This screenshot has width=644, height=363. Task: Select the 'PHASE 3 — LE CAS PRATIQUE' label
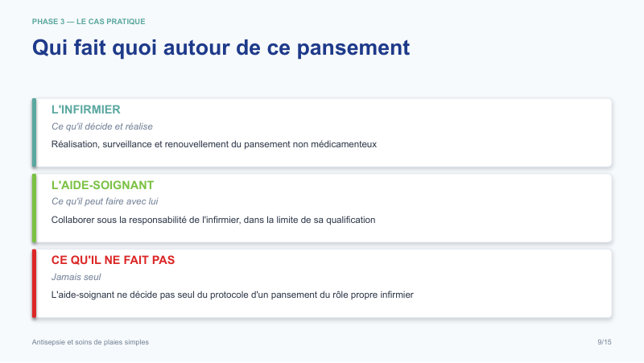coord(89,22)
